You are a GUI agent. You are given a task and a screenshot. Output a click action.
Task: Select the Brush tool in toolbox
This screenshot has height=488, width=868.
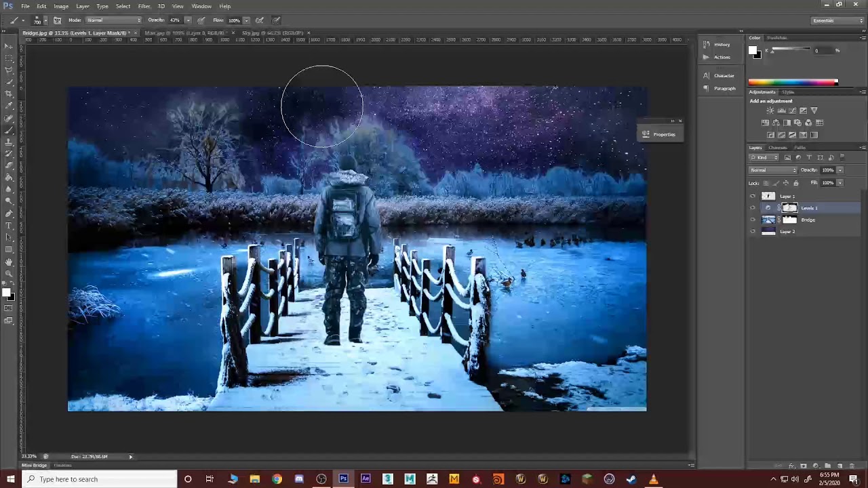[x=8, y=129]
